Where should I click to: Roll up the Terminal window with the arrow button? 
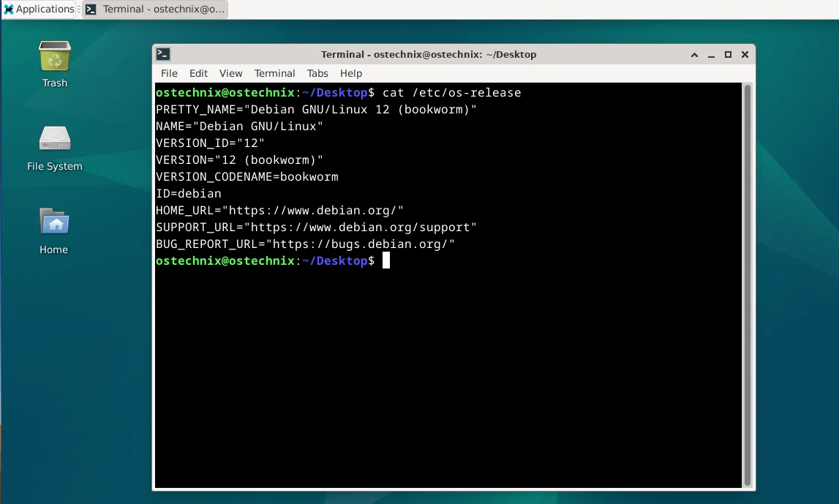click(694, 55)
